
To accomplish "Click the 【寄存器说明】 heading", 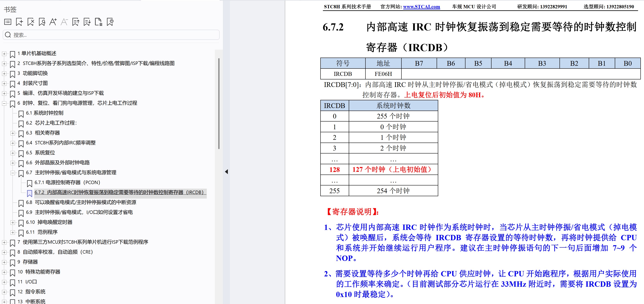I will coord(352,212).
